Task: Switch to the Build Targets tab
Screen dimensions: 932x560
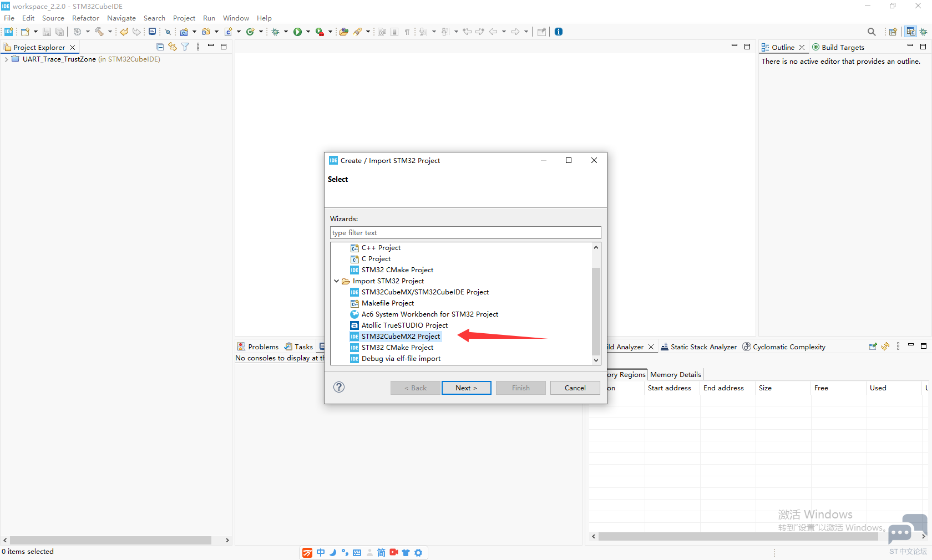Action: [838, 47]
